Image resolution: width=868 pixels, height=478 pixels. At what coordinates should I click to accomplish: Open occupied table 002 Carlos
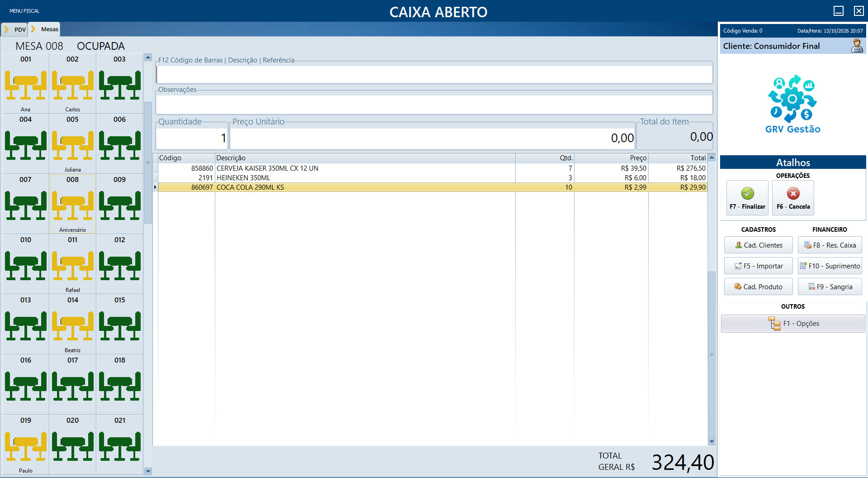click(72, 84)
